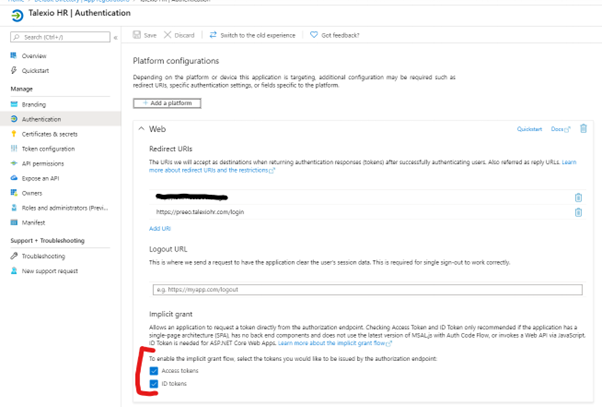
Task: Collapse the Web platform section
Action: 141,129
